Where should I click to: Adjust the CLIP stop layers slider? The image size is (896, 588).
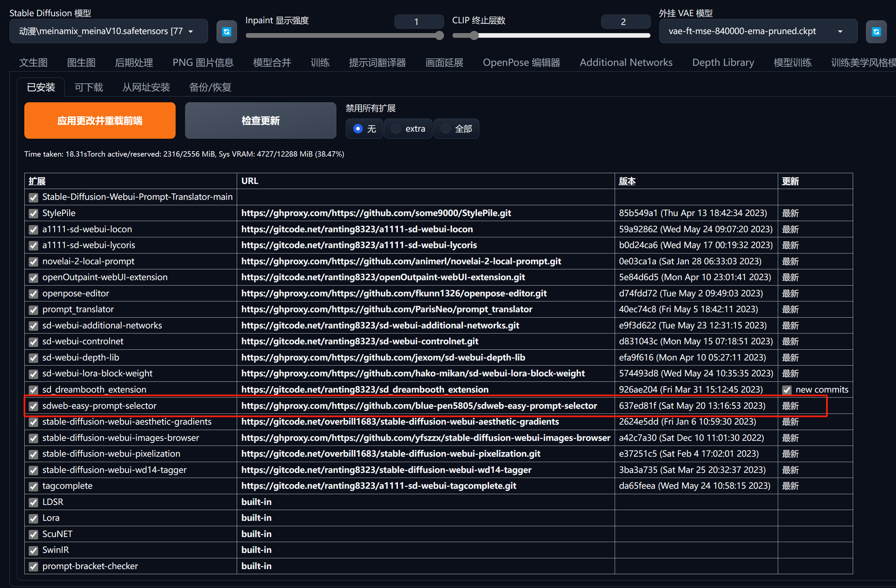[551, 36]
